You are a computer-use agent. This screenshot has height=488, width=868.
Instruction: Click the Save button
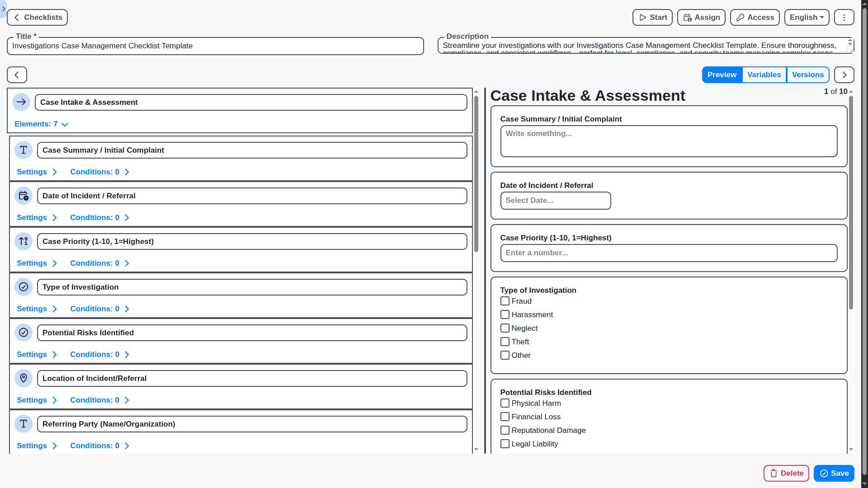pos(834,473)
